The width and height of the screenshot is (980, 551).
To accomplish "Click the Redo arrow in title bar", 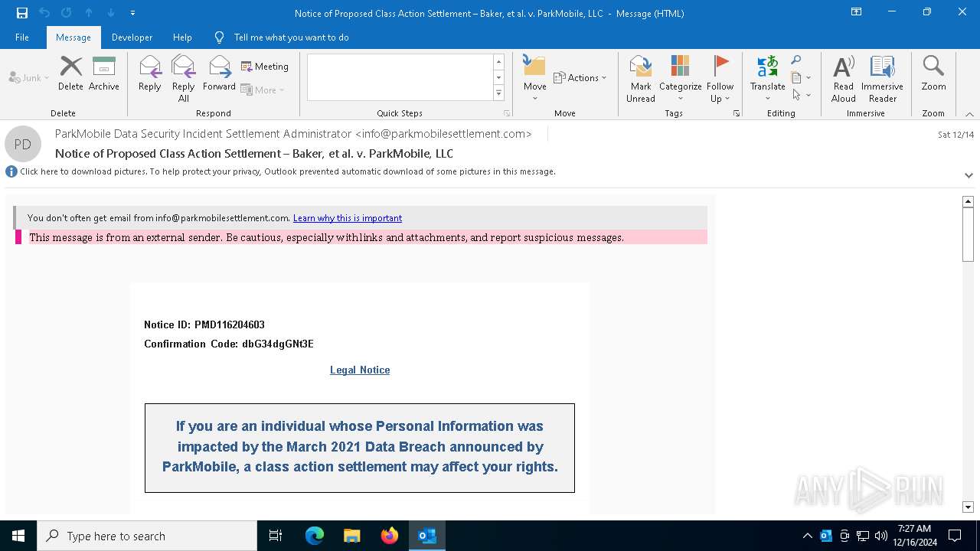I will [x=67, y=13].
